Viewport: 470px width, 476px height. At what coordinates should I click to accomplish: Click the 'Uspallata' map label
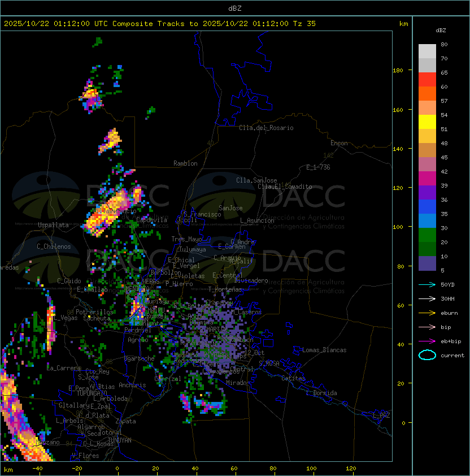point(53,225)
